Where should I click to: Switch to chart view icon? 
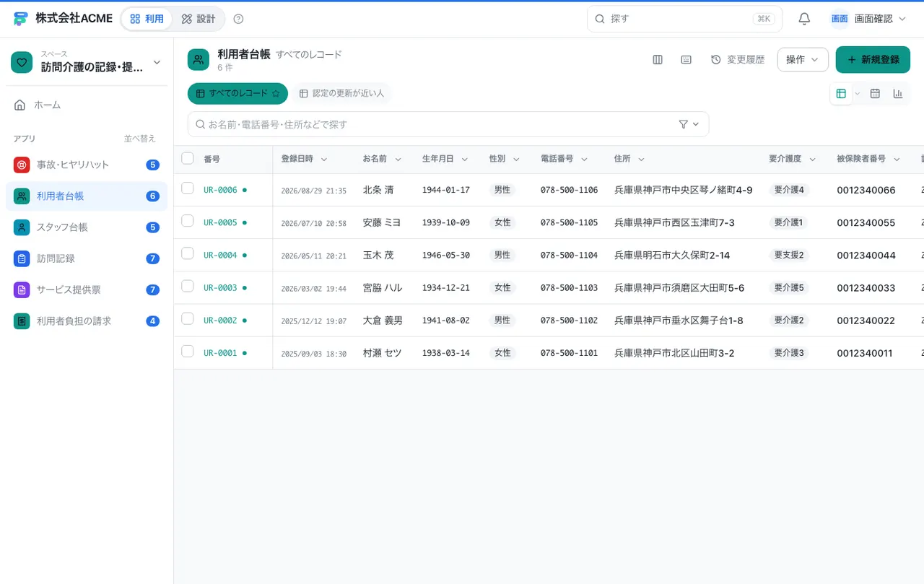point(898,94)
